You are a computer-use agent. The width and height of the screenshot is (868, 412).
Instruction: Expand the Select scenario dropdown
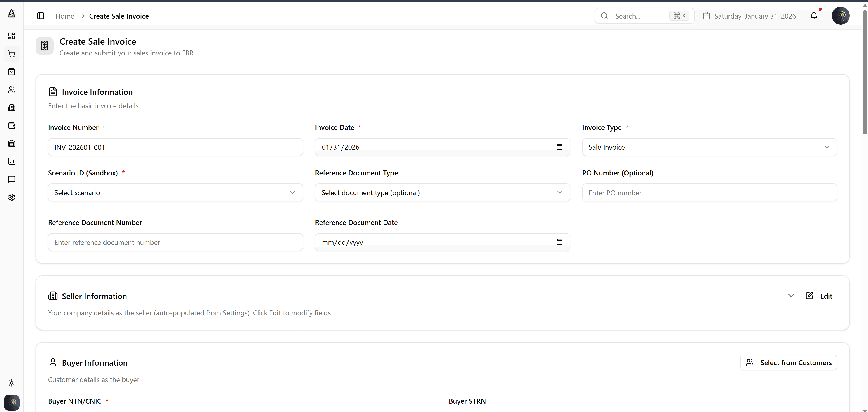click(x=175, y=192)
